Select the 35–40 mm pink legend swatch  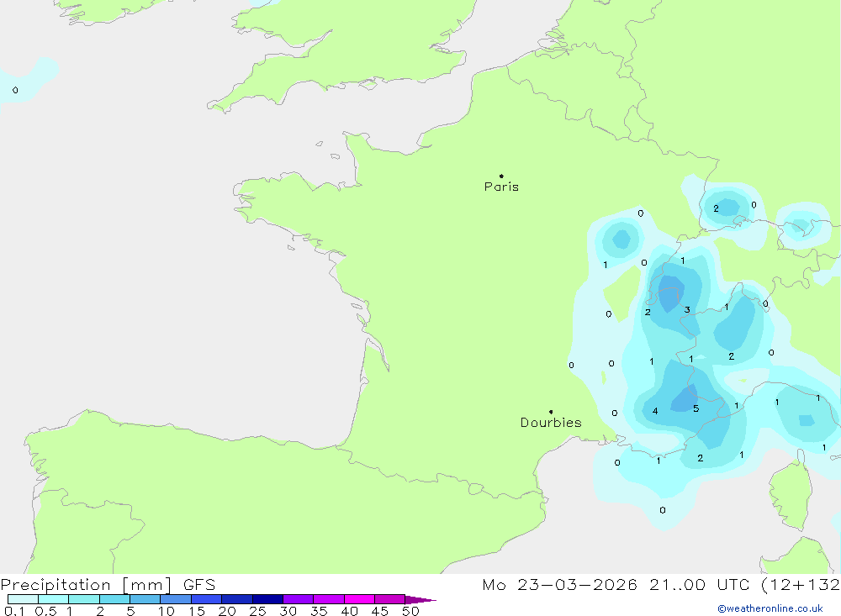click(x=328, y=599)
